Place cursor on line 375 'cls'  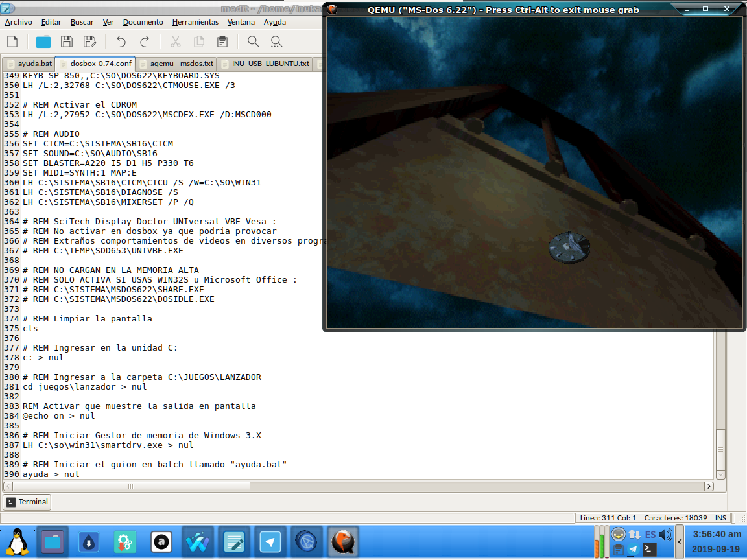click(x=30, y=329)
